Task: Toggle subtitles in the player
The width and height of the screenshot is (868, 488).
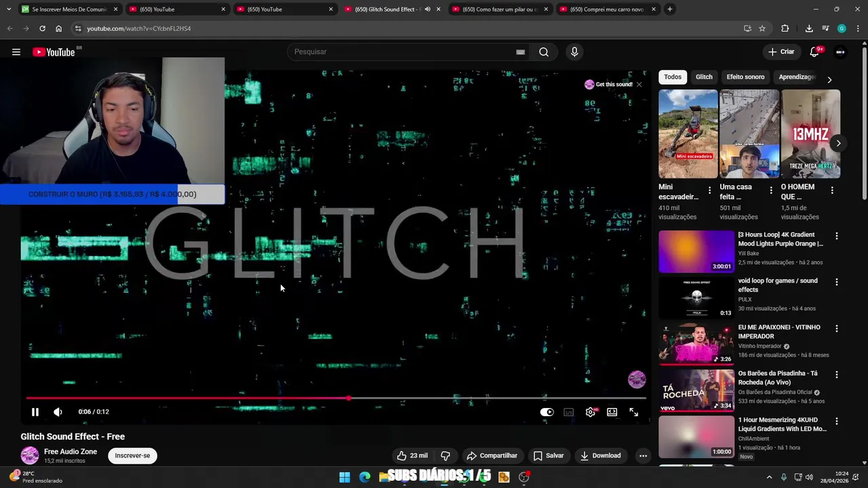Action: (x=569, y=412)
